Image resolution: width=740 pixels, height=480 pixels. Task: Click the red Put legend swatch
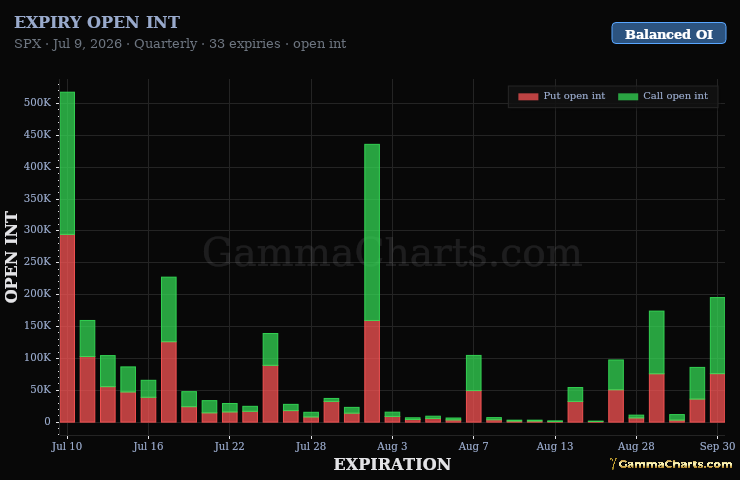pyautogui.click(x=528, y=96)
